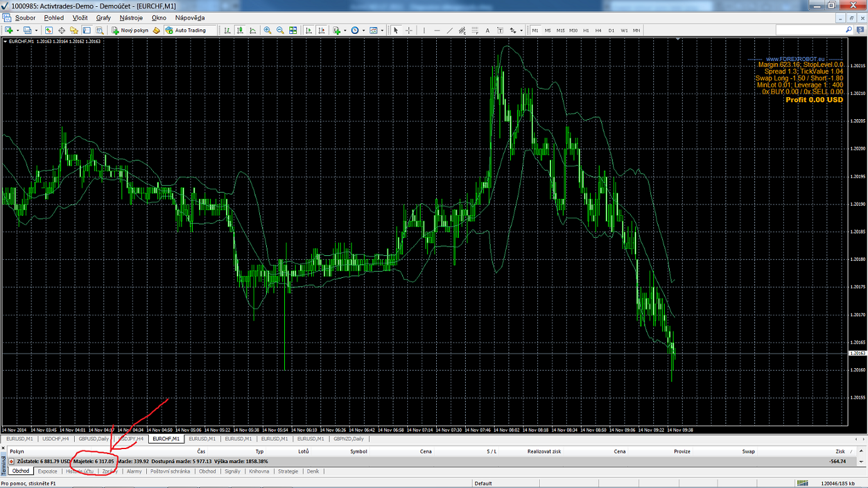This screenshot has width=868, height=488.
Task: Open the Alarmy terminal tab
Action: [x=134, y=471]
